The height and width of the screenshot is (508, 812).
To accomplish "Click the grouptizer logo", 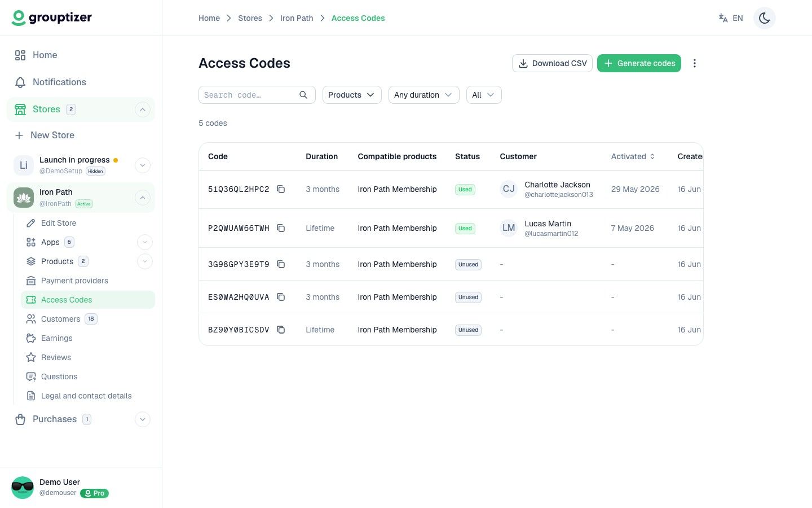I will coord(52,18).
